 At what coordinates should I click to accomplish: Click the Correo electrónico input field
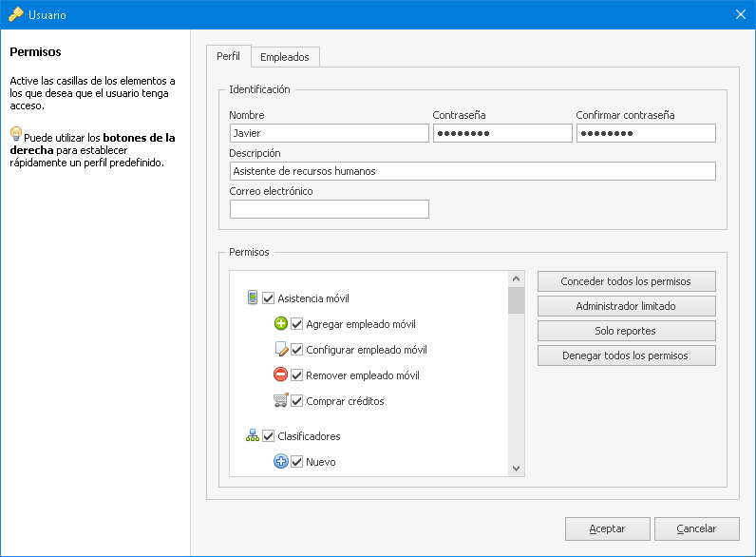pos(329,209)
